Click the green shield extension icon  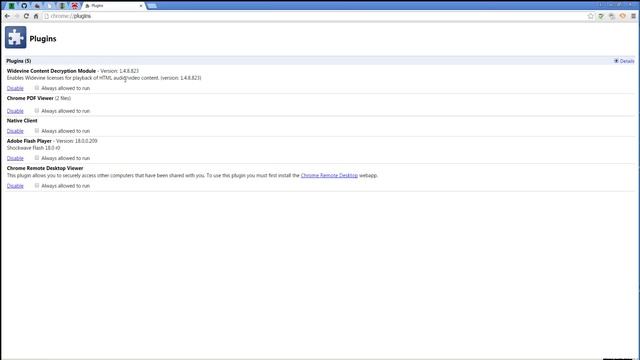pos(601,16)
